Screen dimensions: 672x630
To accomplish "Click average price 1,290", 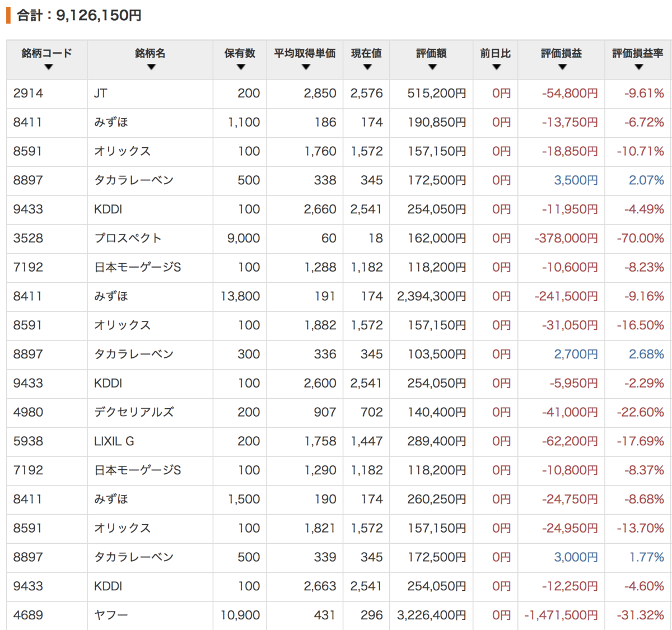I will [320, 470].
